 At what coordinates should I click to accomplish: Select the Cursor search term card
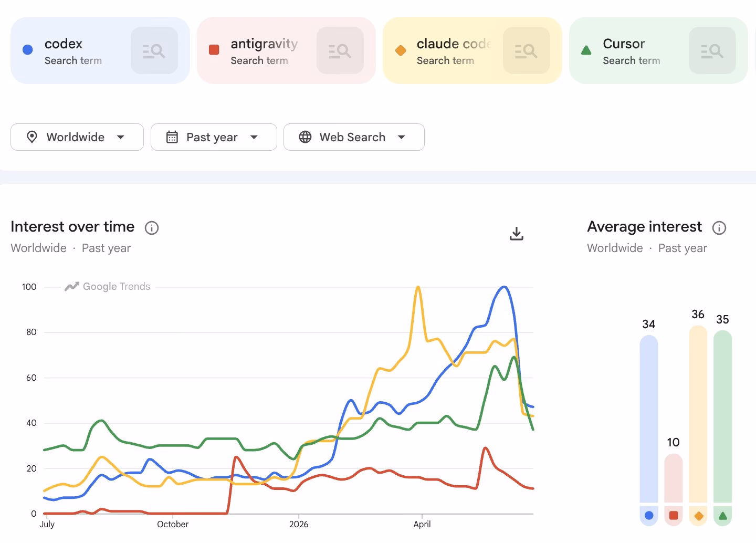coord(658,50)
